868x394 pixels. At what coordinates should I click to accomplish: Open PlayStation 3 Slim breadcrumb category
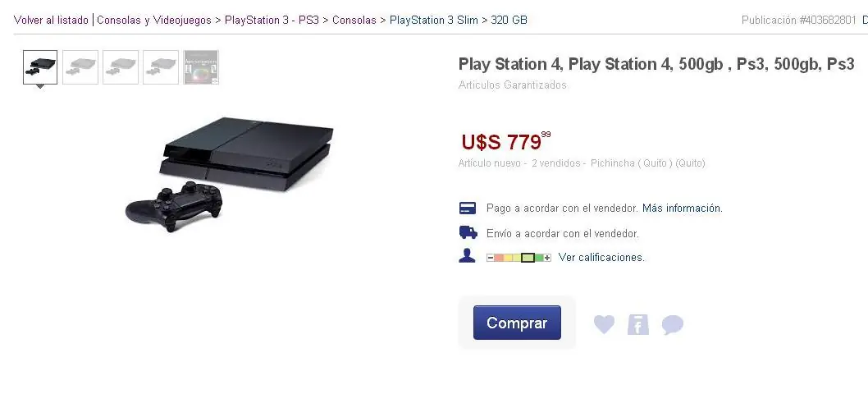click(x=434, y=20)
